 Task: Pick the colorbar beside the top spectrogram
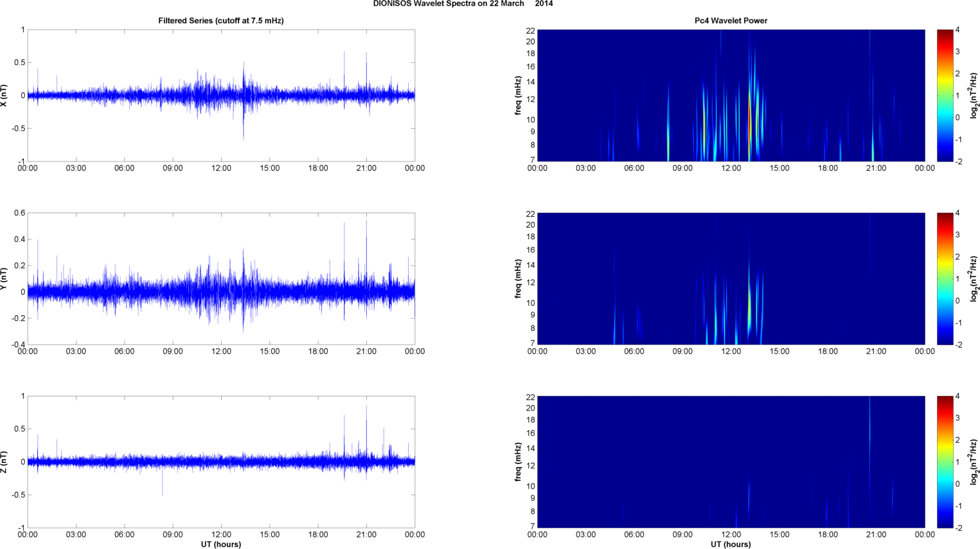[x=945, y=95]
